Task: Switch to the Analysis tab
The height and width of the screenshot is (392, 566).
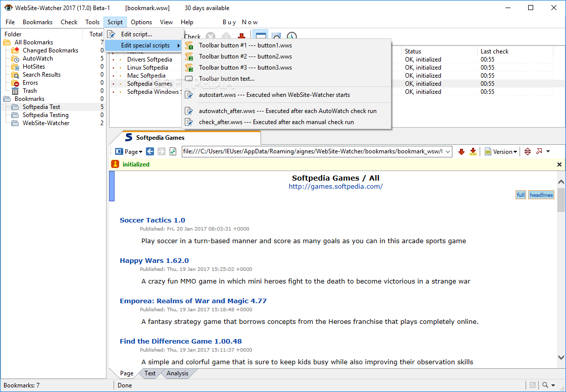Action: (177, 373)
